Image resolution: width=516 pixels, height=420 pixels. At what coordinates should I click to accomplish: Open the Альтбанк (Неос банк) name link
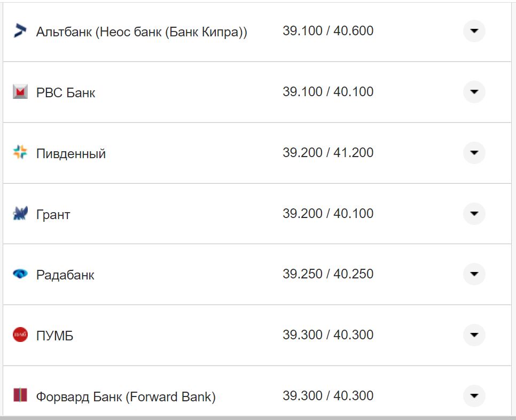[142, 32]
